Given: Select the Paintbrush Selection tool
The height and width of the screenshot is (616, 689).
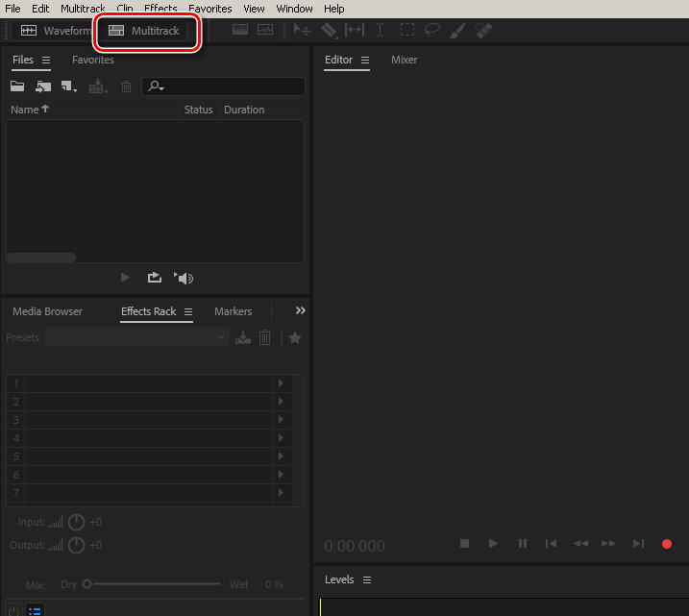Looking at the screenshot, I should tap(457, 31).
